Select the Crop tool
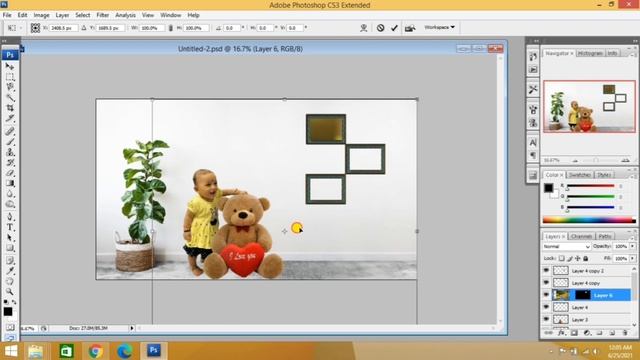This screenshot has width=640, height=360. click(10, 108)
